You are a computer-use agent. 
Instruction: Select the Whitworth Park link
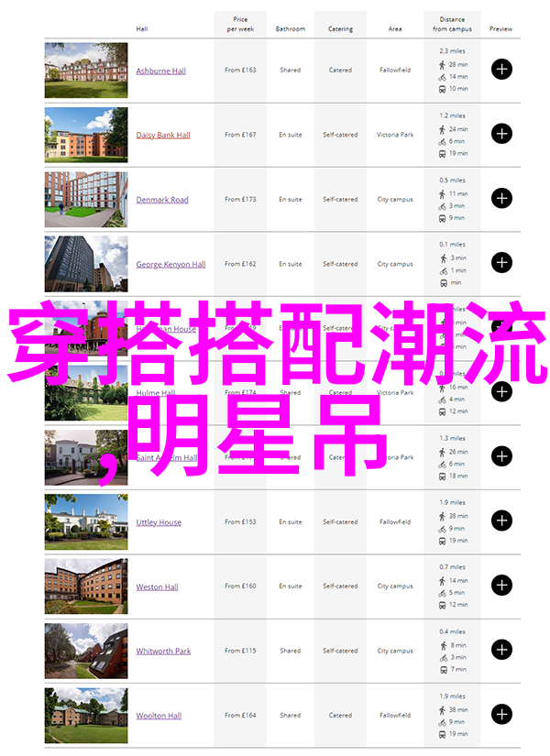(163, 652)
